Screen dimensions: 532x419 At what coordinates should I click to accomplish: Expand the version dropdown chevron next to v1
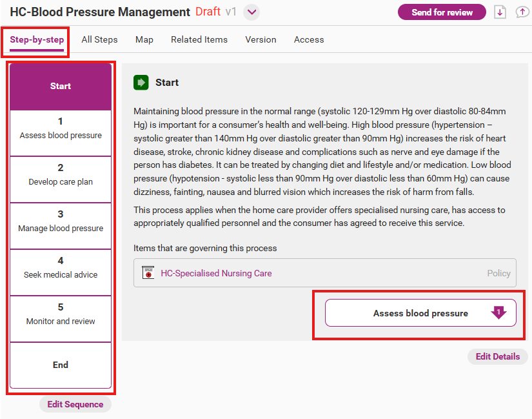click(x=251, y=12)
